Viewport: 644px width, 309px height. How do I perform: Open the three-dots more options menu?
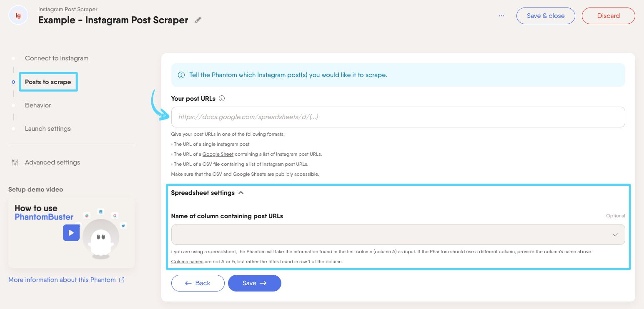point(501,16)
